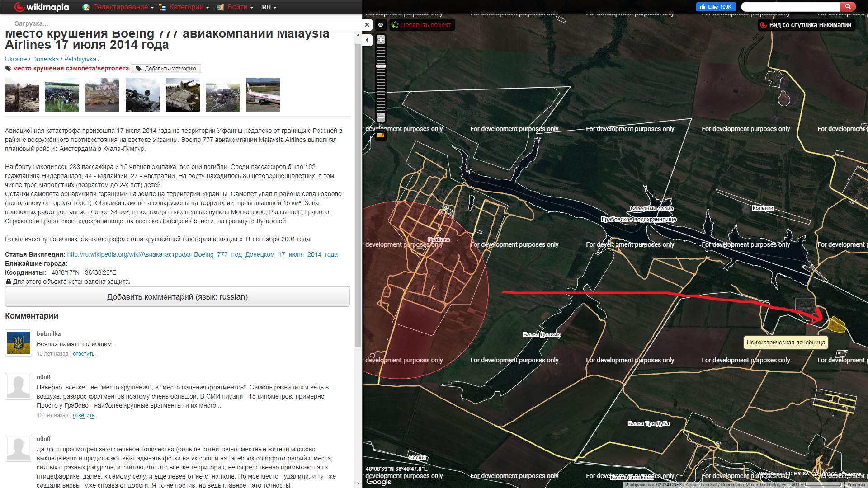
Task: Open the second photo of debris in grass
Action: pos(62,94)
